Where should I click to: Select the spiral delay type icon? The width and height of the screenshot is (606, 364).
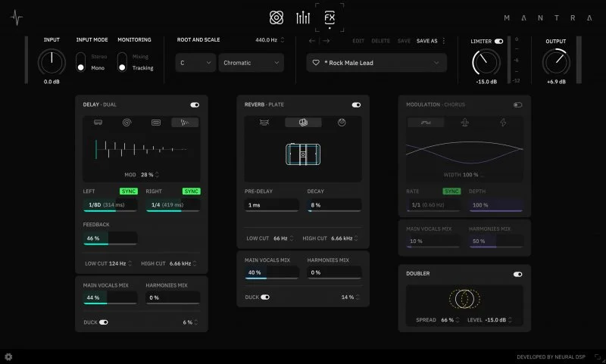click(x=127, y=123)
